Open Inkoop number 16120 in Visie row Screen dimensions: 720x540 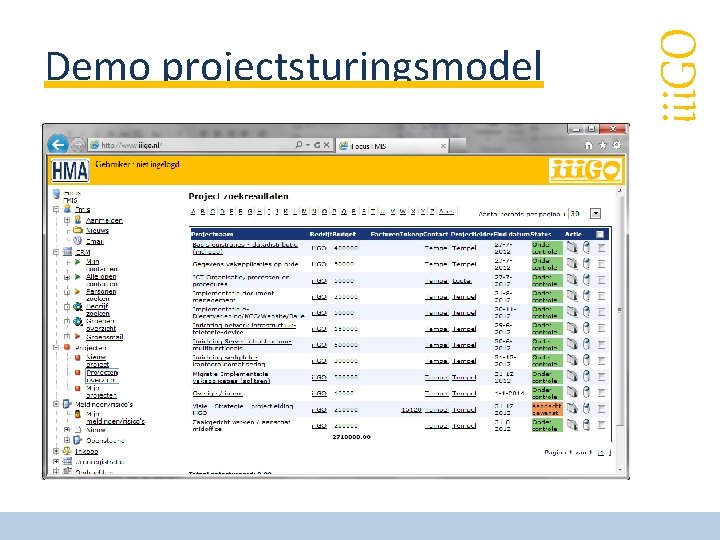pos(411,410)
